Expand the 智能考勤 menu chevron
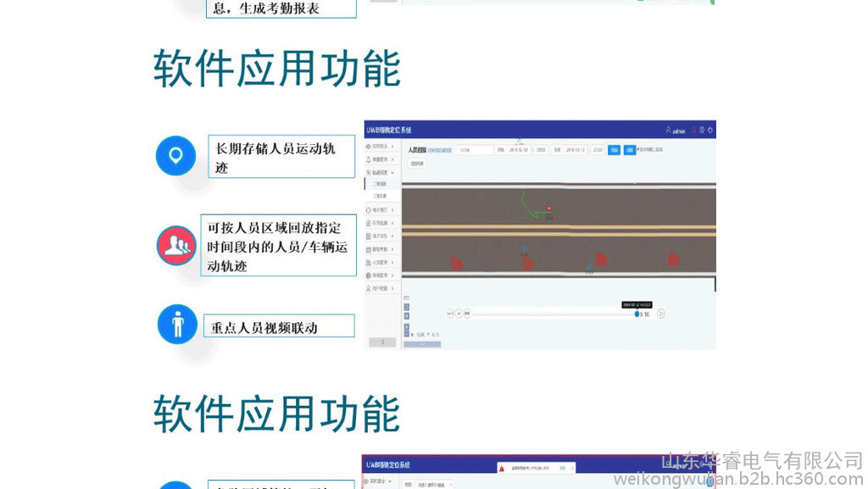The height and width of the screenshot is (489, 868). coord(392,249)
